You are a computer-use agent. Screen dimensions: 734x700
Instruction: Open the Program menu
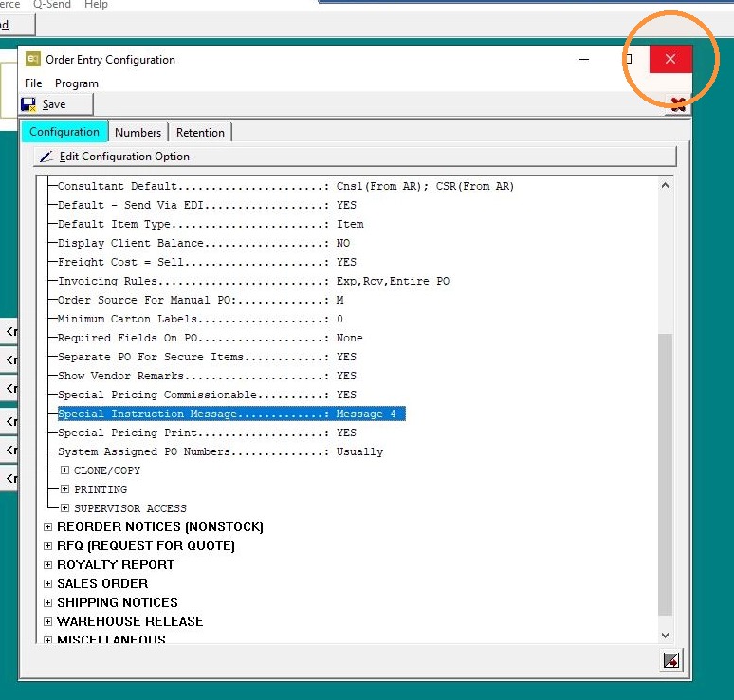77,83
